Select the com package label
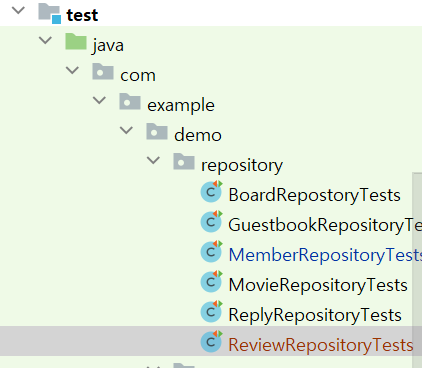This screenshot has width=422, height=368. pyautogui.click(x=138, y=76)
